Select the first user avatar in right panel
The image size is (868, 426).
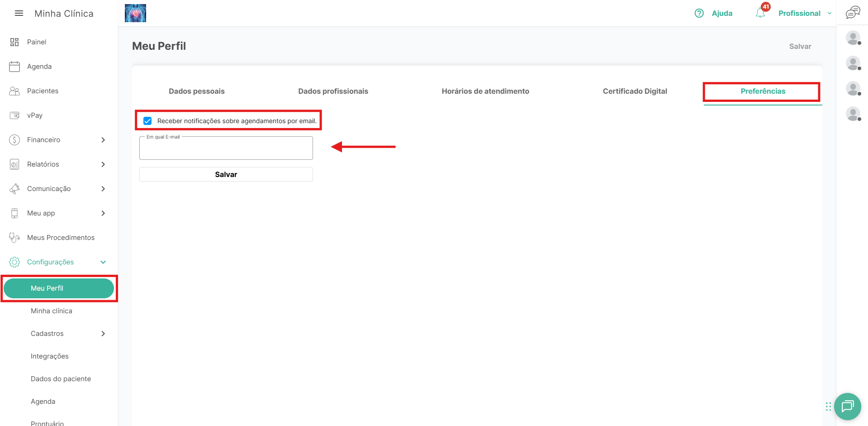click(x=853, y=38)
